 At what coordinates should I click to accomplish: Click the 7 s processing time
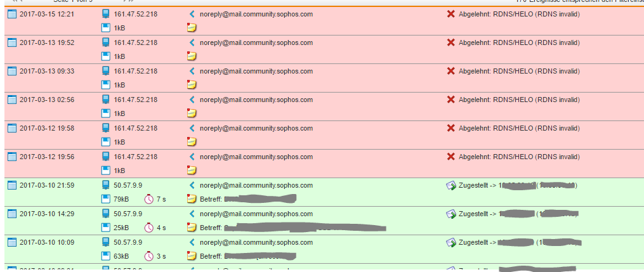(161, 199)
